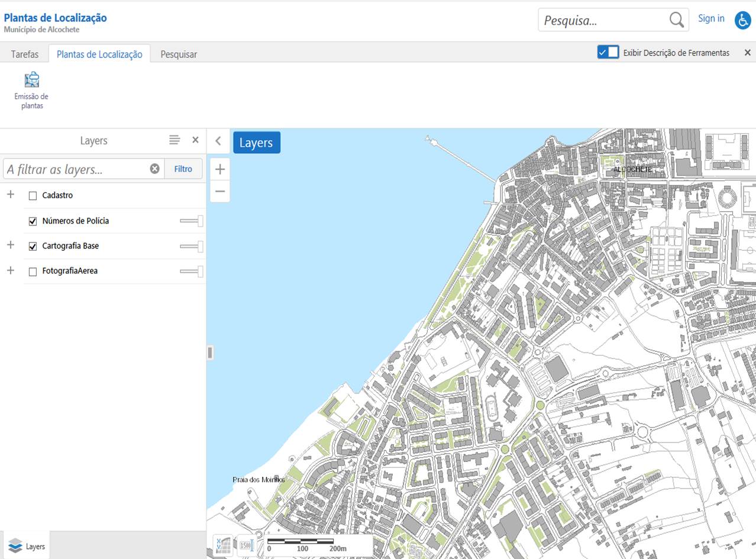Zoom in on the map

pos(220,169)
